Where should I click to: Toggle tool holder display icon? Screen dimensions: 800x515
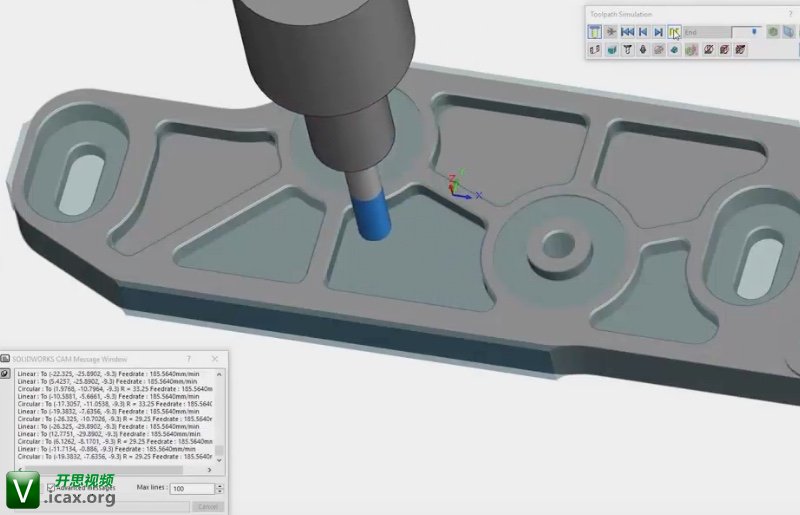(x=643, y=50)
